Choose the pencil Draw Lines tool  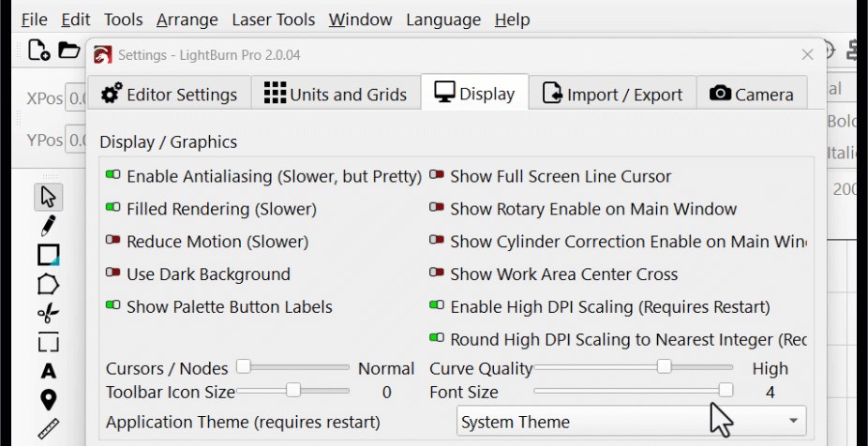(49, 225)
